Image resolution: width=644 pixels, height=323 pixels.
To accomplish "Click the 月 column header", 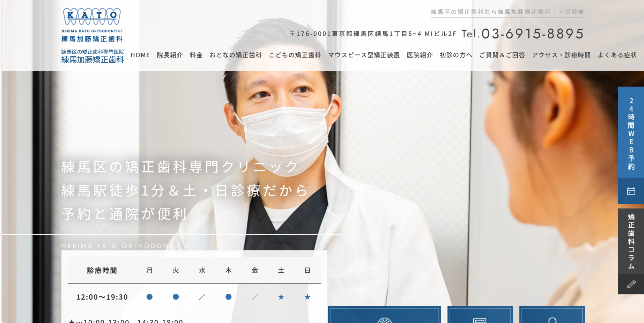I will (149, 270).
